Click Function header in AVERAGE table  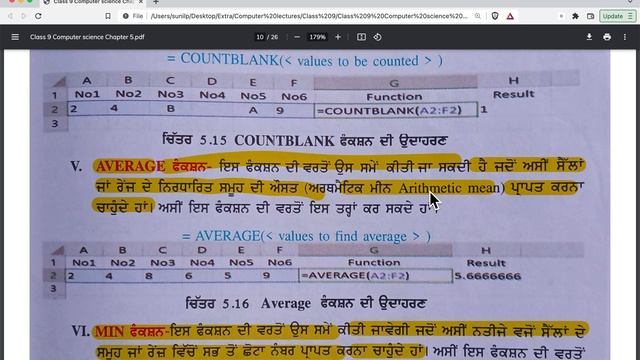tap(374, 262)
